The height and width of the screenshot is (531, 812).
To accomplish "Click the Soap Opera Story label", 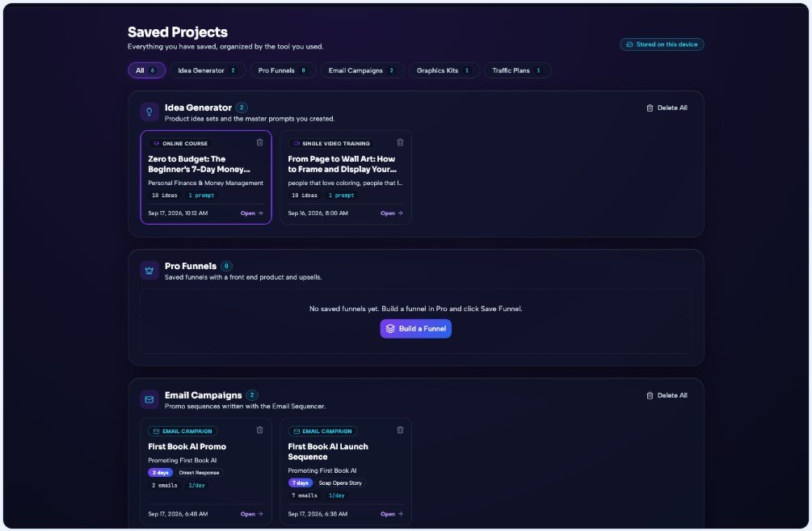I will [340, 483].
